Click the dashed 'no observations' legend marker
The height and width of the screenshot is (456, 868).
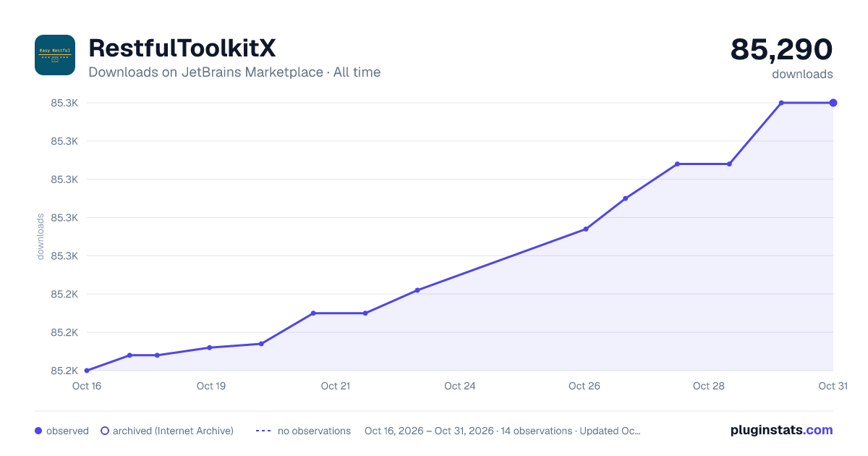click(263, 431)
